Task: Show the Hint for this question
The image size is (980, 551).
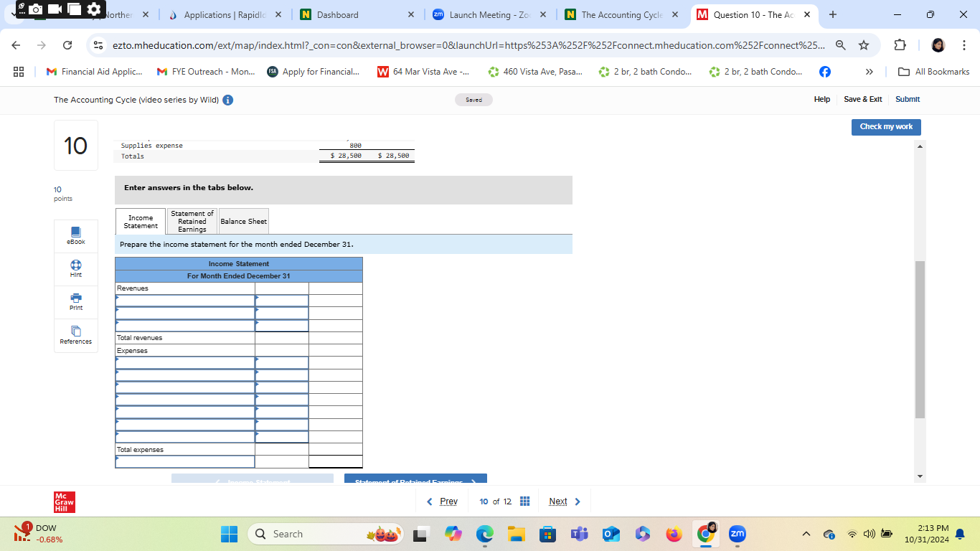Action: [x=75, y=269]
